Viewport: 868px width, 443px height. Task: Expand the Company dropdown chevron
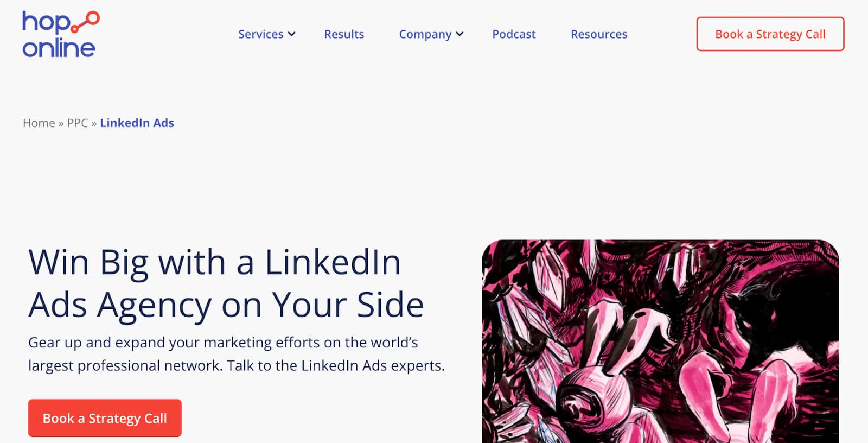[x=460, y=34]
